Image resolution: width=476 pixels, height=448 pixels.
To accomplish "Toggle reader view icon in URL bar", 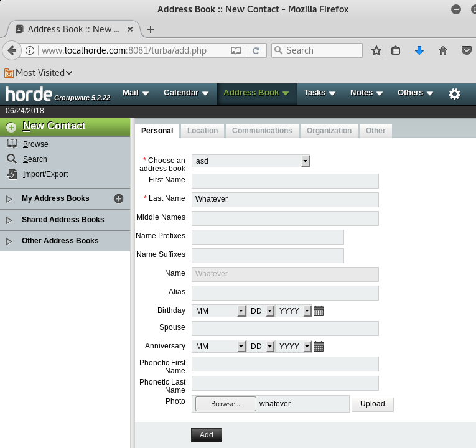I will 236,50.
